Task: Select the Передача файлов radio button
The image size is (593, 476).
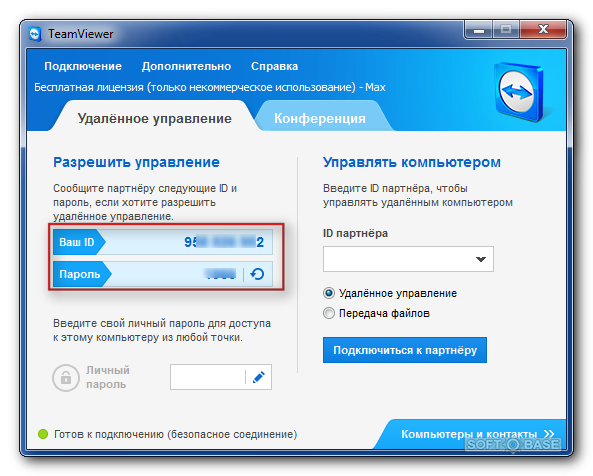Action: [329, 313]
